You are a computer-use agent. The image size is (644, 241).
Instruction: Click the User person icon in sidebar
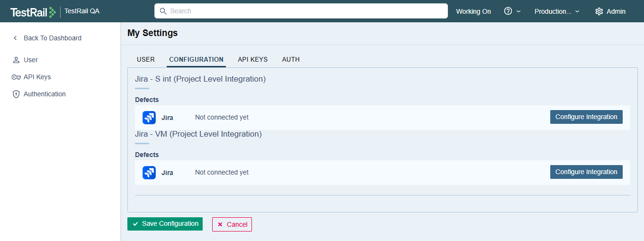tap(16, 60)
